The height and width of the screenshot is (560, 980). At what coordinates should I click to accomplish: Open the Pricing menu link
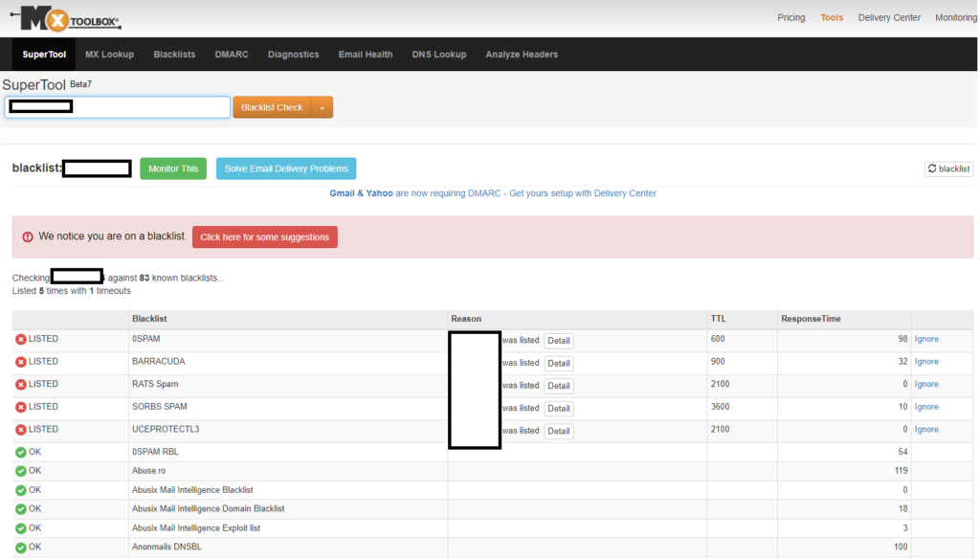(791, 17)
